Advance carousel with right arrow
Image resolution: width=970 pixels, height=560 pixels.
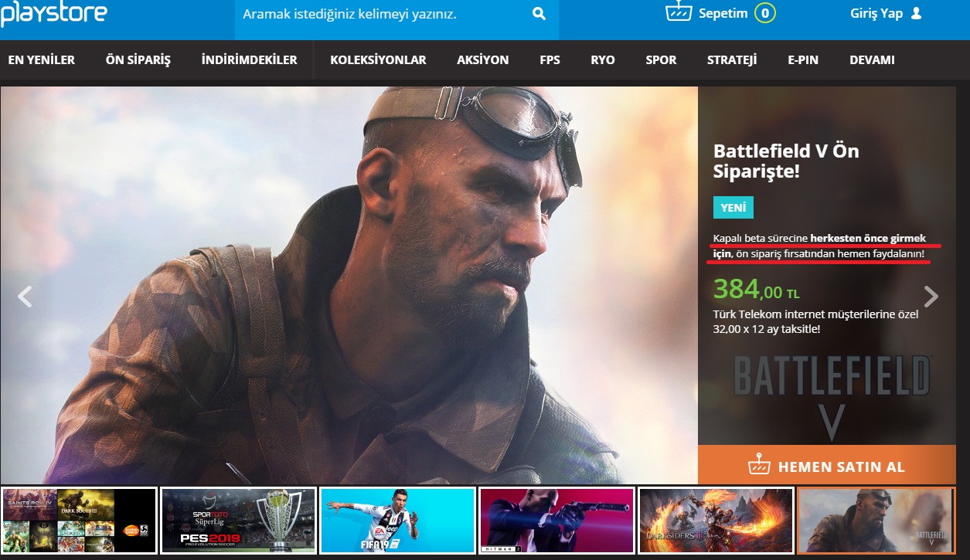931,297
